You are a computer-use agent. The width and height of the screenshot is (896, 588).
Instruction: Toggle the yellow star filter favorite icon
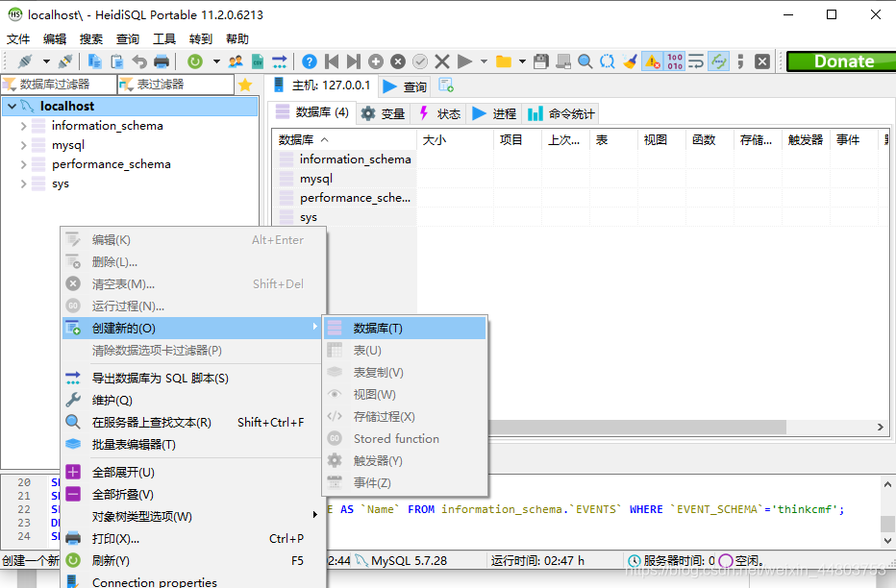[x=247, y=85]
